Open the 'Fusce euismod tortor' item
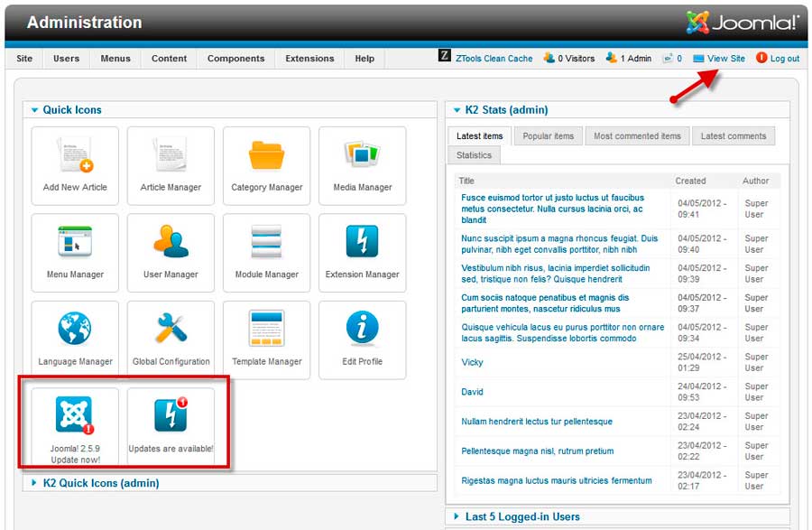This screenshot has width=812, height=530. point(552,209)
